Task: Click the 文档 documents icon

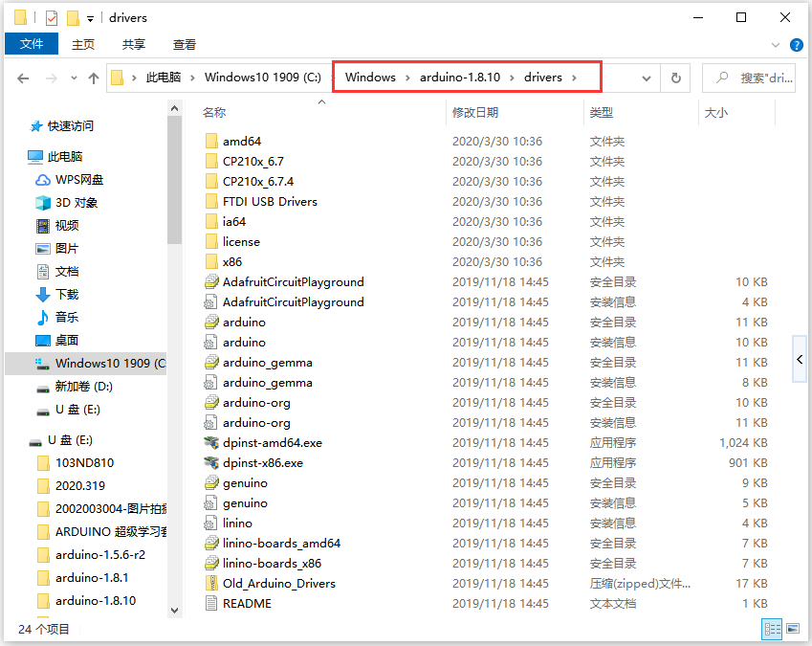Action: pos(43,272)
